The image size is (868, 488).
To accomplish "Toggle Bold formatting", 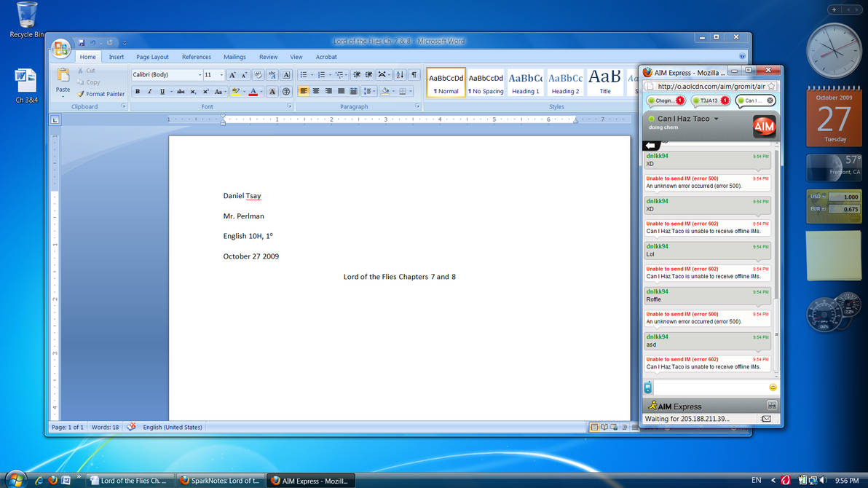I will coord(138,91).
